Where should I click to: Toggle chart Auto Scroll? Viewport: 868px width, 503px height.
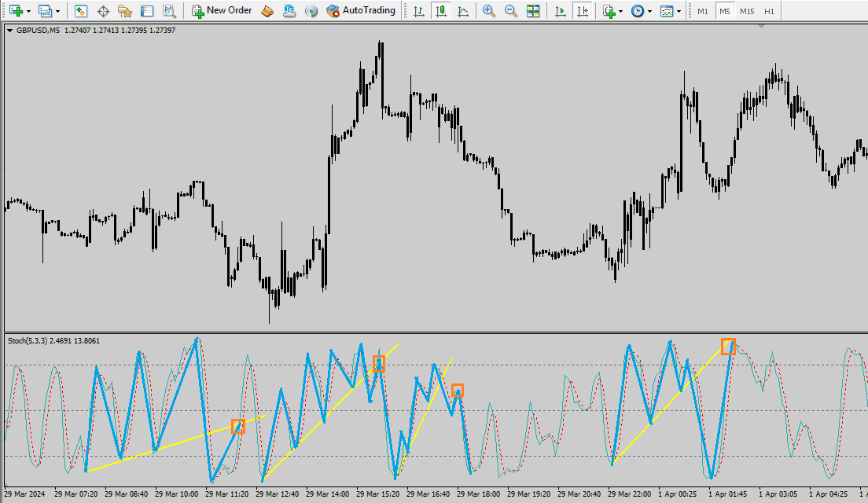click(561, 11)
